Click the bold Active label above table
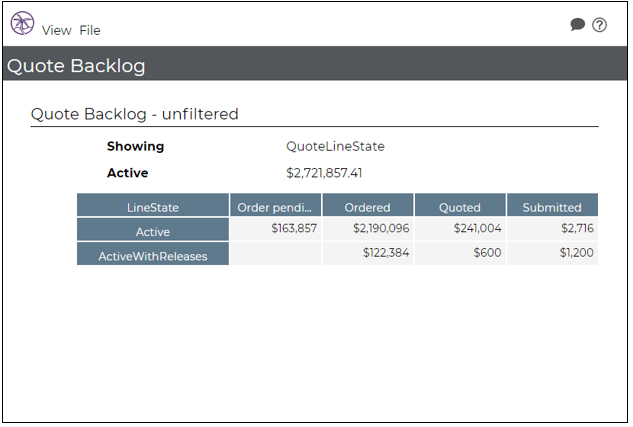 [128, 173]
